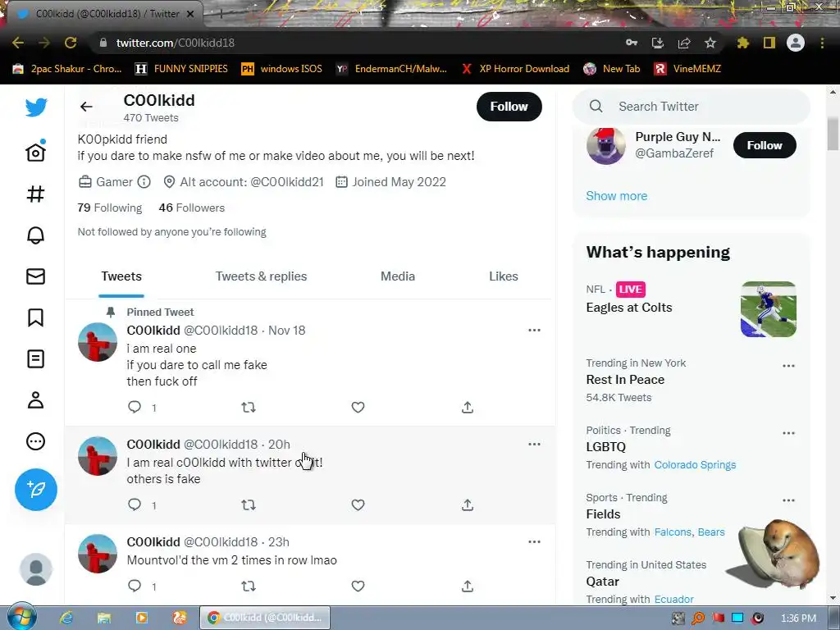Image resolution: width=840 pixels, height=630 pixels.
Task: Open the FUNNY SNIPPIES bookmark
Action: pos(181,69)
